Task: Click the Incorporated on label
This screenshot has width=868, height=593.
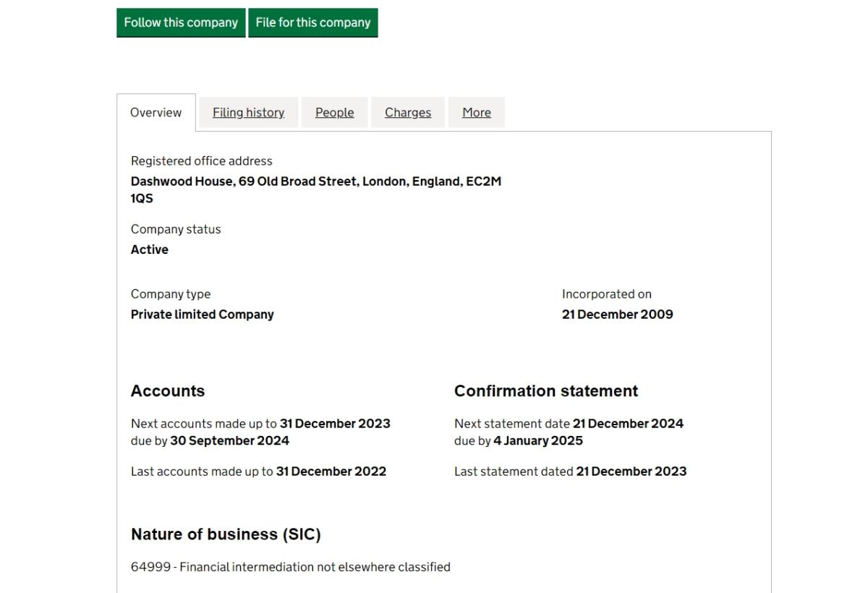Action: tap(606, 294)
